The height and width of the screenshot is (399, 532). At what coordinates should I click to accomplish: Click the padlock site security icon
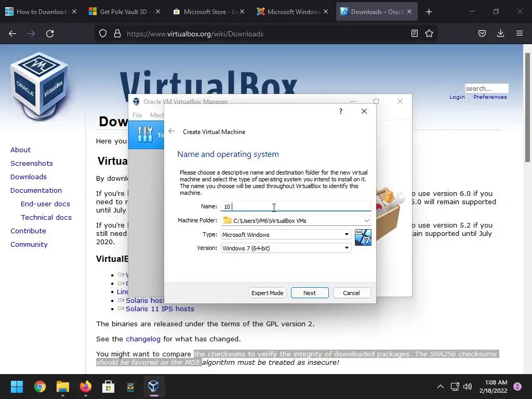(117, 34)
